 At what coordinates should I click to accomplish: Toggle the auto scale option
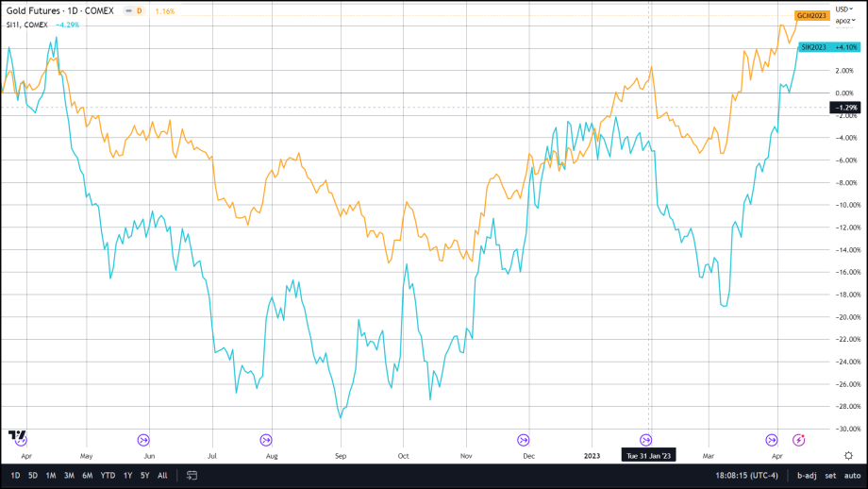(851, 475)
